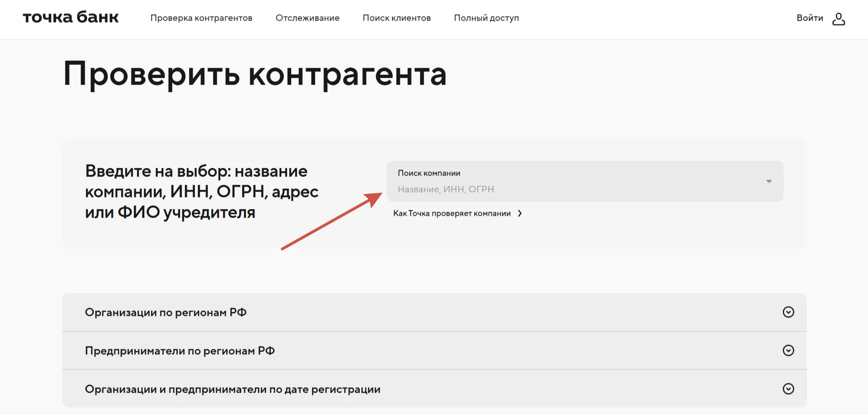Open the Проверка контрагентов menu item

[x=201, y=18]
